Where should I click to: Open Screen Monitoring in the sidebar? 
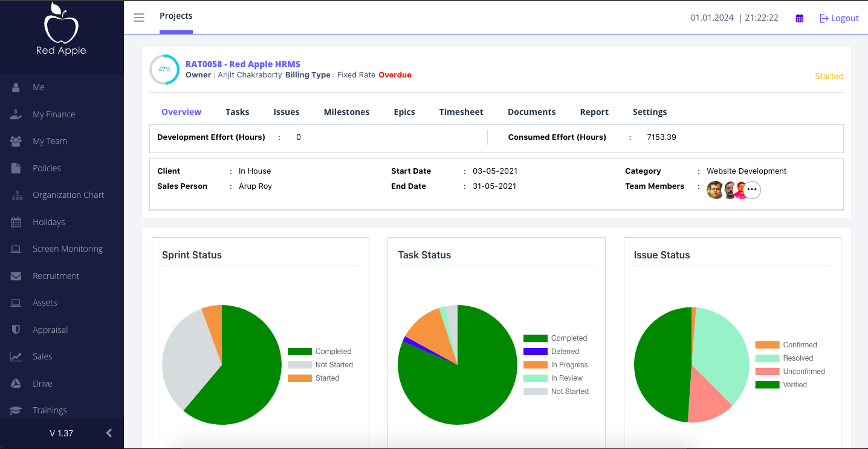pos(68,249)
